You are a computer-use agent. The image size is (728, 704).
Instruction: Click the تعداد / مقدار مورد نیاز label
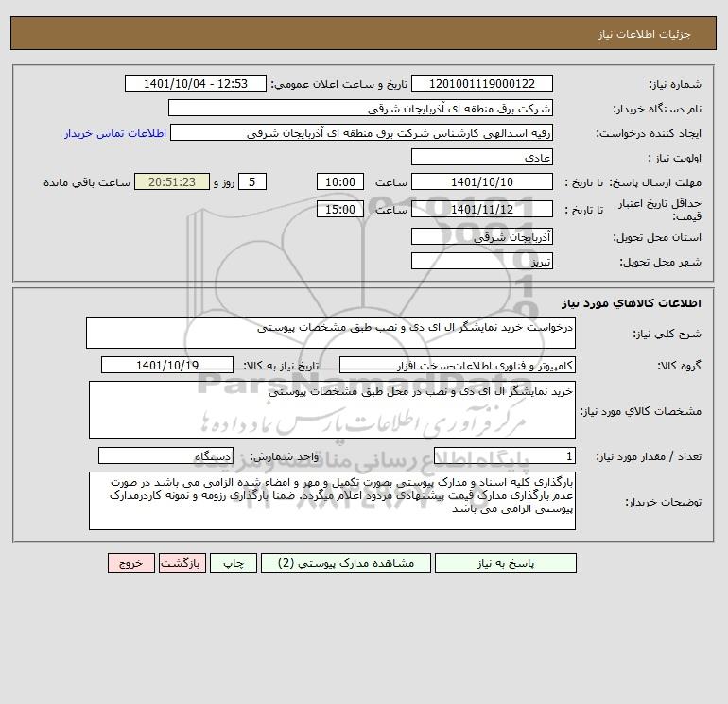click(649, 456)
